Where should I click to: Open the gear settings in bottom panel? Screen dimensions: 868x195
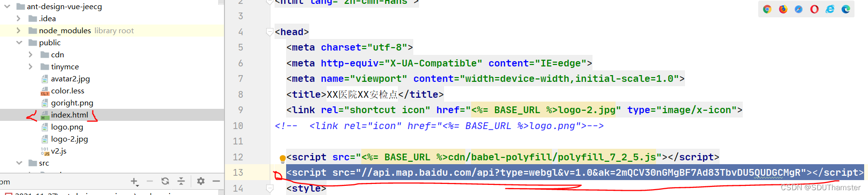pyautogui.click(x=201, y=182)
